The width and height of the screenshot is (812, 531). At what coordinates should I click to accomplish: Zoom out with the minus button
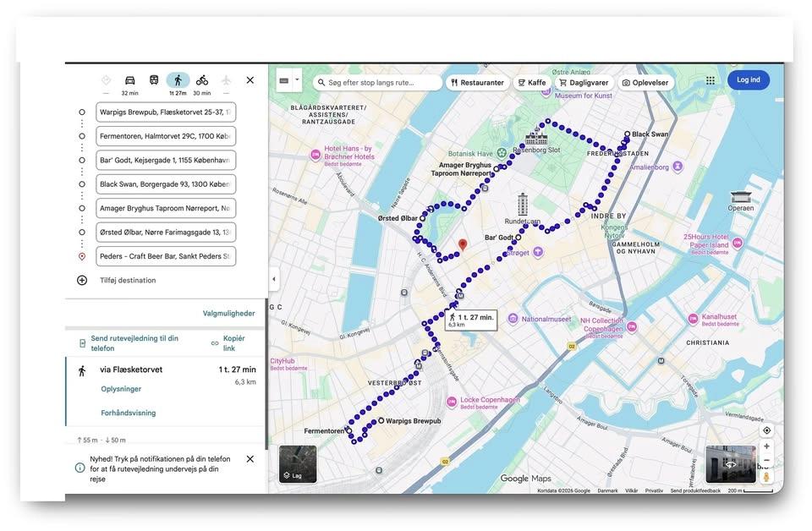(766, 460)
